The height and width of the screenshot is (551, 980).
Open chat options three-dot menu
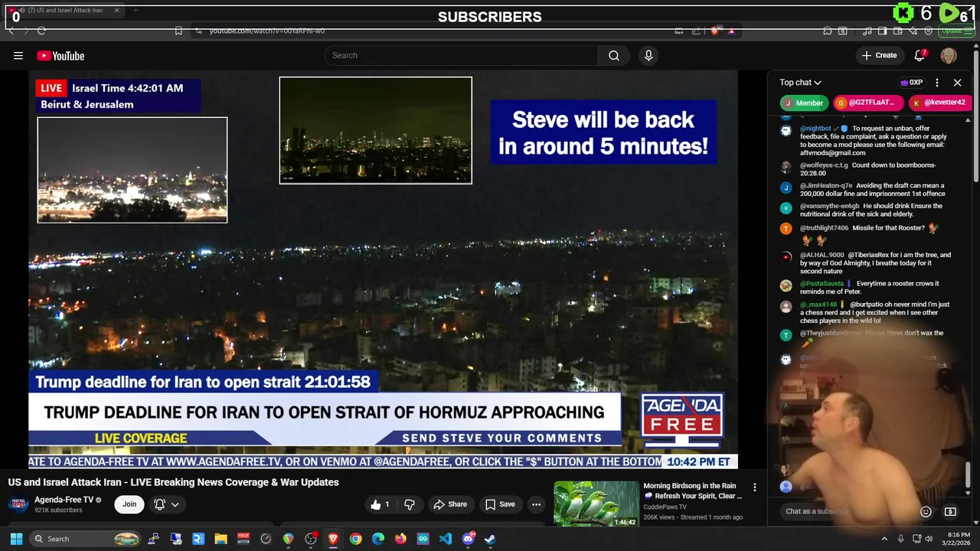click(937, 83)
